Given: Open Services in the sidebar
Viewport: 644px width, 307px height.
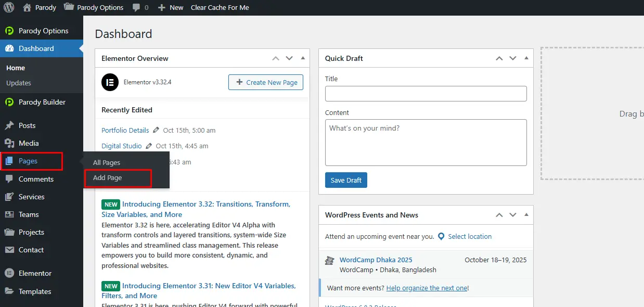Looking at the screenshot, I should [31, 197].
